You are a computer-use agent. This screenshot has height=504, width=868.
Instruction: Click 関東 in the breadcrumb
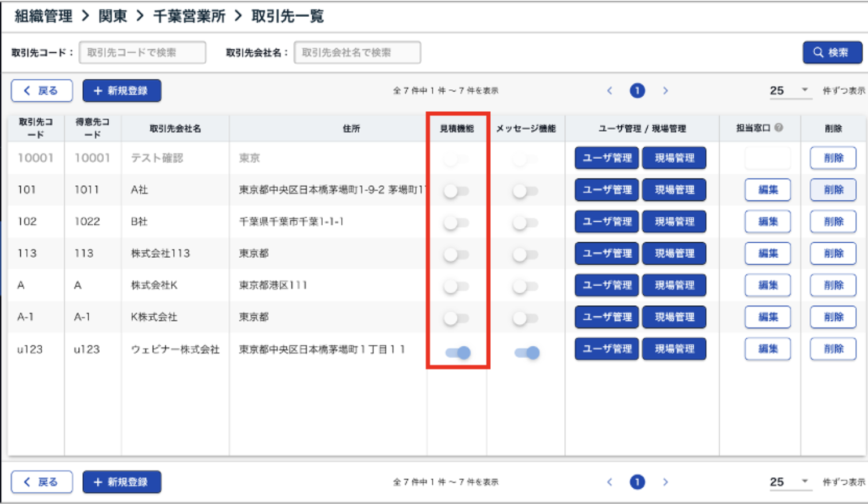(x=112, y=16)
